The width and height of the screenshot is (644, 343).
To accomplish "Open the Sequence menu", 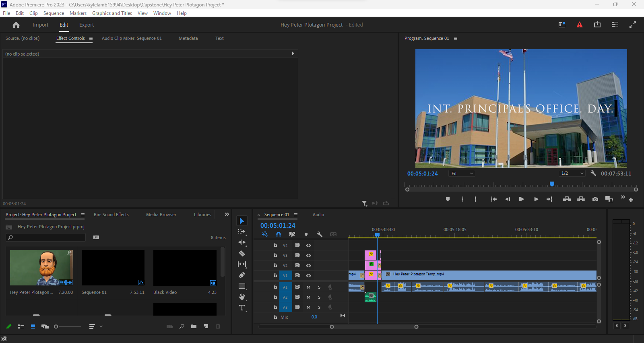I will click(x=54, y=13).
